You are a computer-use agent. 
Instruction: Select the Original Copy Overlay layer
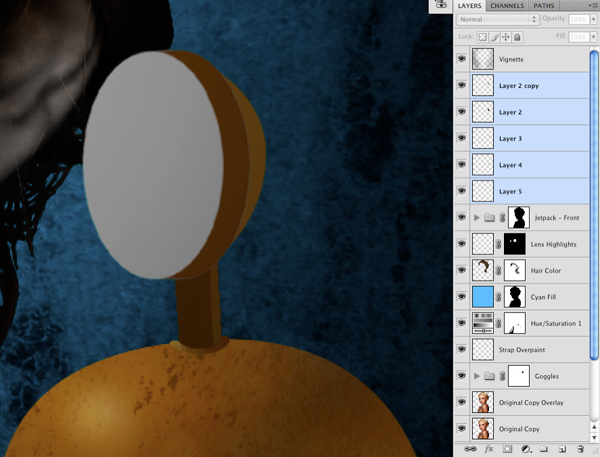(x=530, y=403)
